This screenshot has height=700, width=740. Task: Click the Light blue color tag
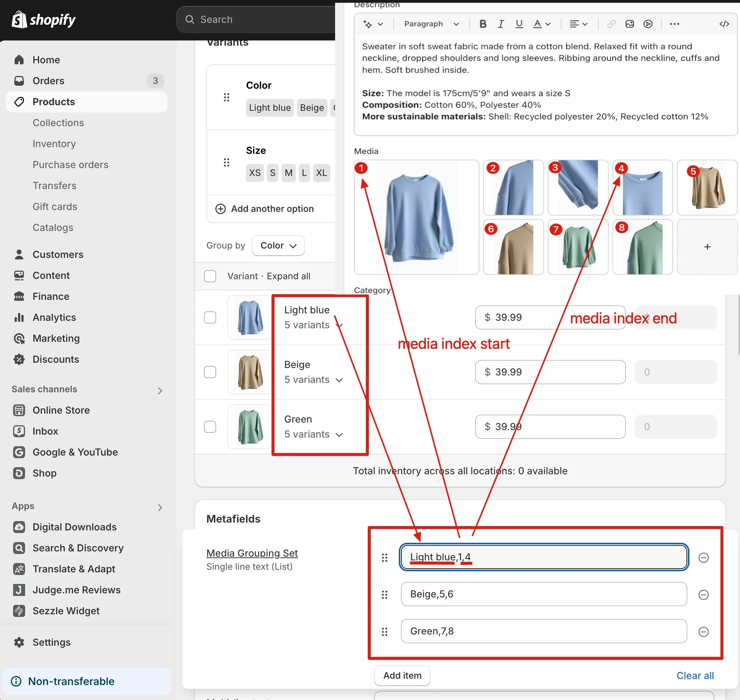coord(270,108)
